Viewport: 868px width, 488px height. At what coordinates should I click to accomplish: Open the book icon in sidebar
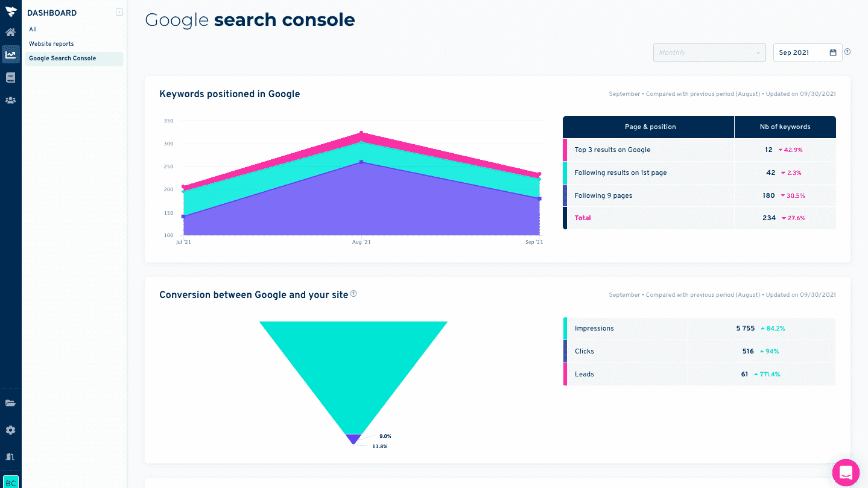tap(10, 78)
